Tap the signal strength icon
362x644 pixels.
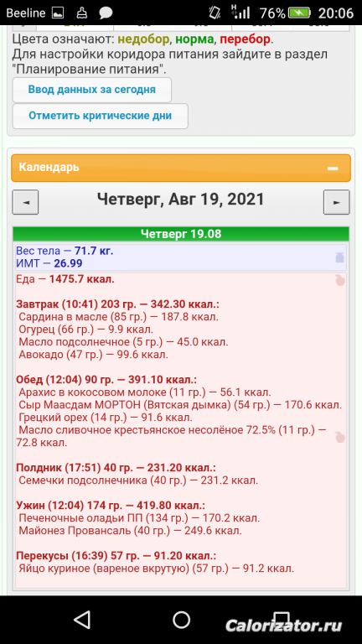[x=240, y=13]
